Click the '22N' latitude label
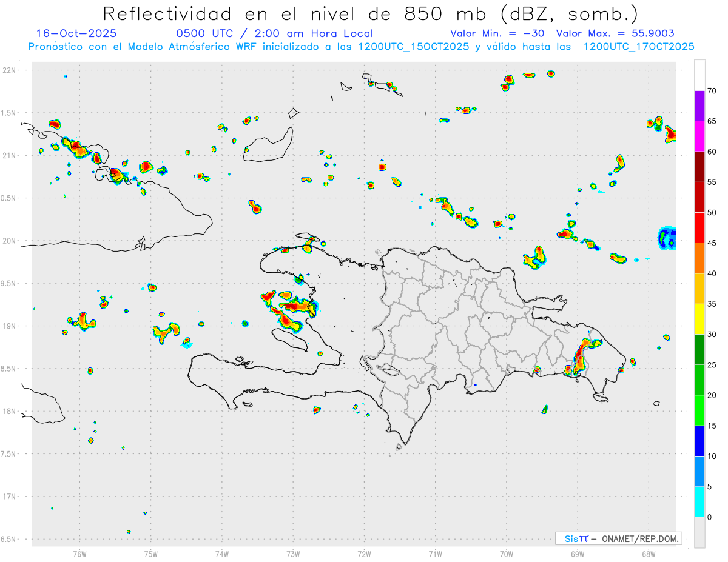 pos(10,70)
